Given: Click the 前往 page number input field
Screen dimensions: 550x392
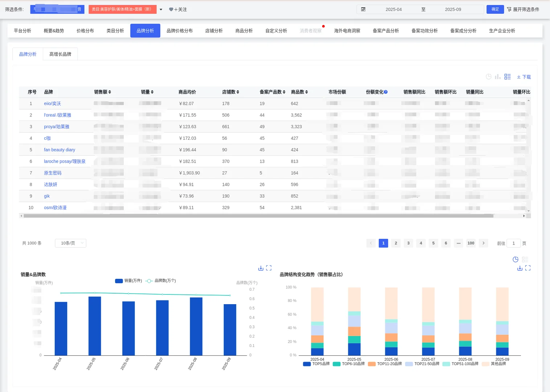Looking at the screenshot, I should [x=514, y=243].
